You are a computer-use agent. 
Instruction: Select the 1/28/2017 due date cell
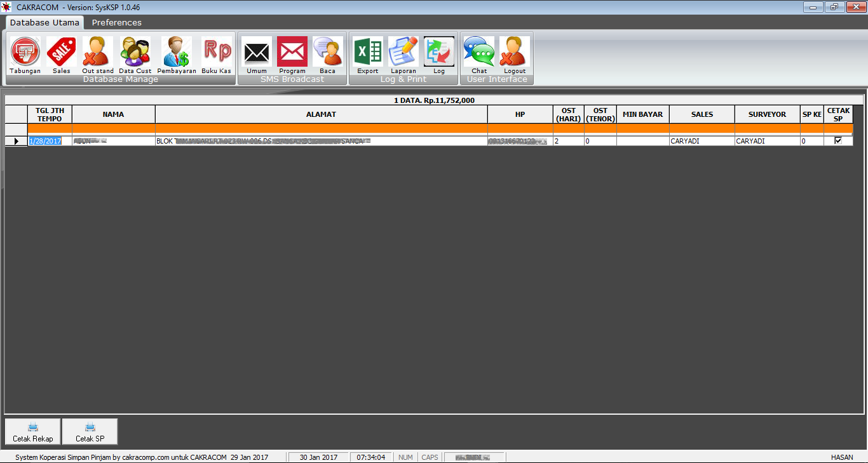coord(45,141)
